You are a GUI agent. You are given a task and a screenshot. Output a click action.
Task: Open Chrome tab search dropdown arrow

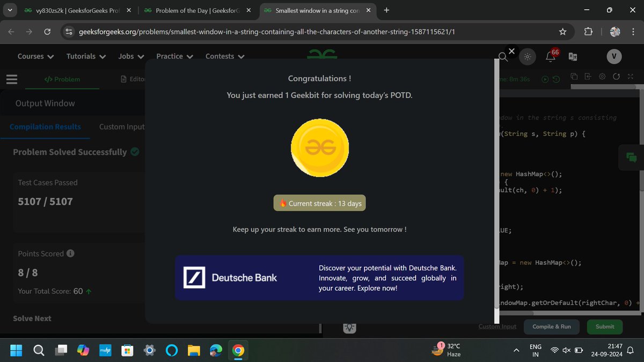10,10
